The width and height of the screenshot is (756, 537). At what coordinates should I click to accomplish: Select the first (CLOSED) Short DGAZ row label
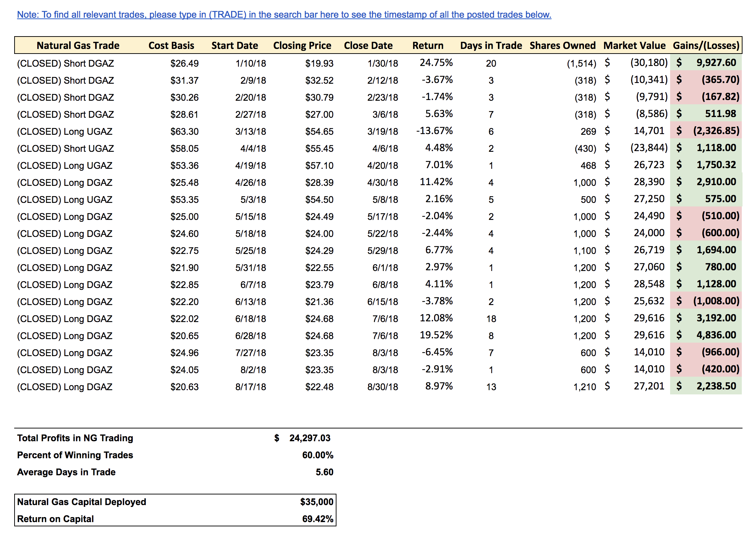(65, 63)
